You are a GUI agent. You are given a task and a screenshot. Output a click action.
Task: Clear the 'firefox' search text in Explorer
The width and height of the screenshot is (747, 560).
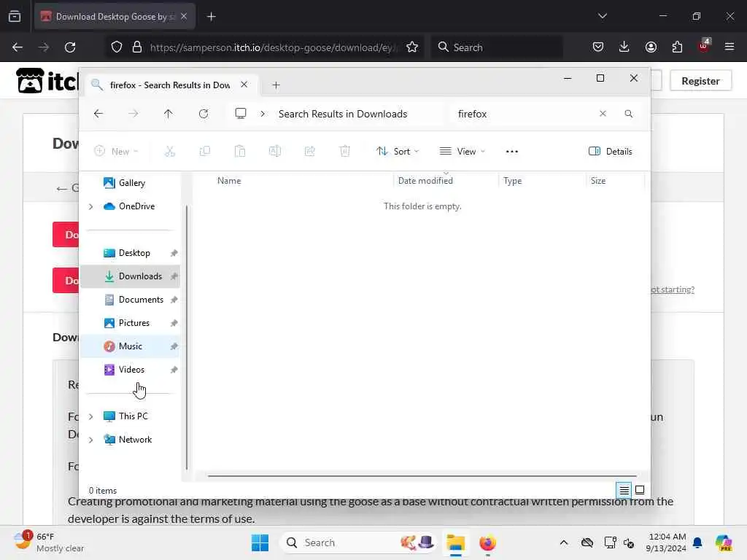(603, 114)
